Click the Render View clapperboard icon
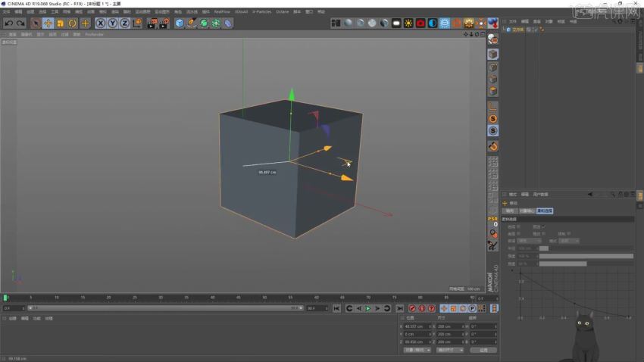 click(152, 23)
